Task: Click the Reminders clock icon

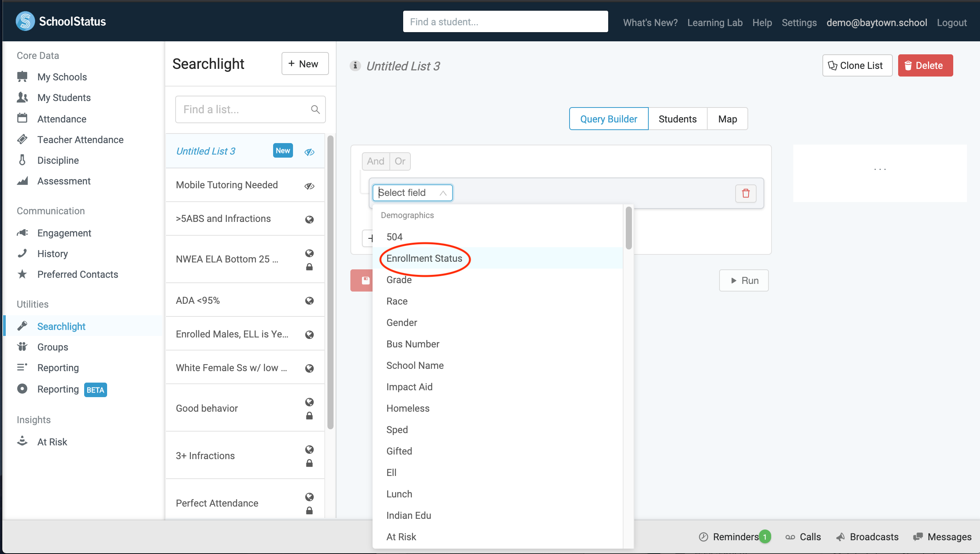Action: point(703,537)
